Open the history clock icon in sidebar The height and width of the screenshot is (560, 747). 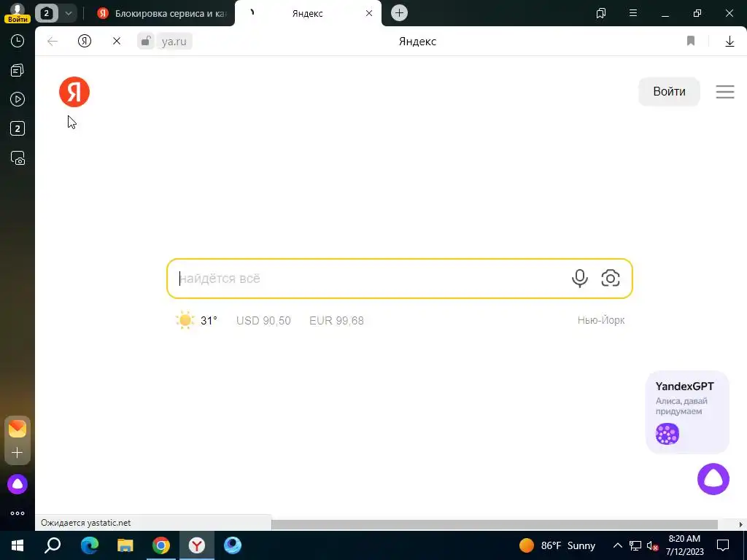[18, 41]
